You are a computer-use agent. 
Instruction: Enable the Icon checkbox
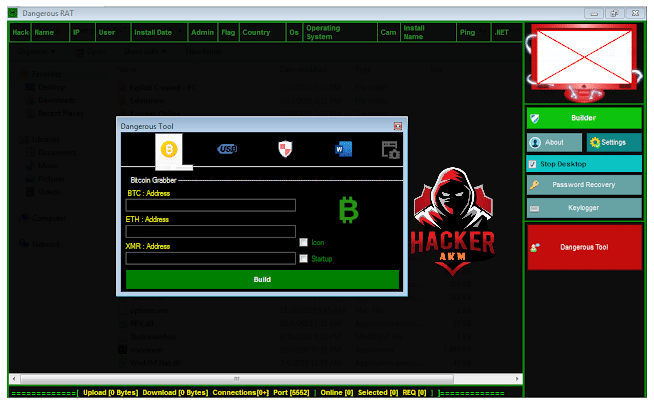pos(304,242)
